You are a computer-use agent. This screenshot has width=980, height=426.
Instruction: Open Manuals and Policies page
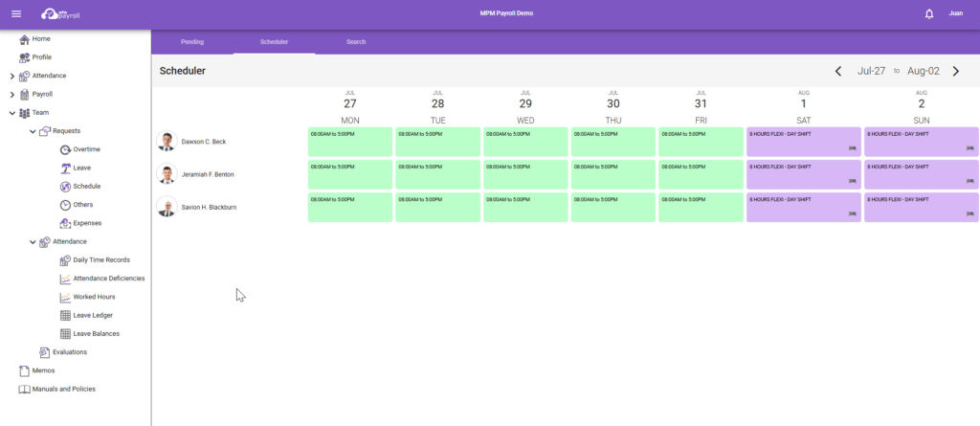64,389
